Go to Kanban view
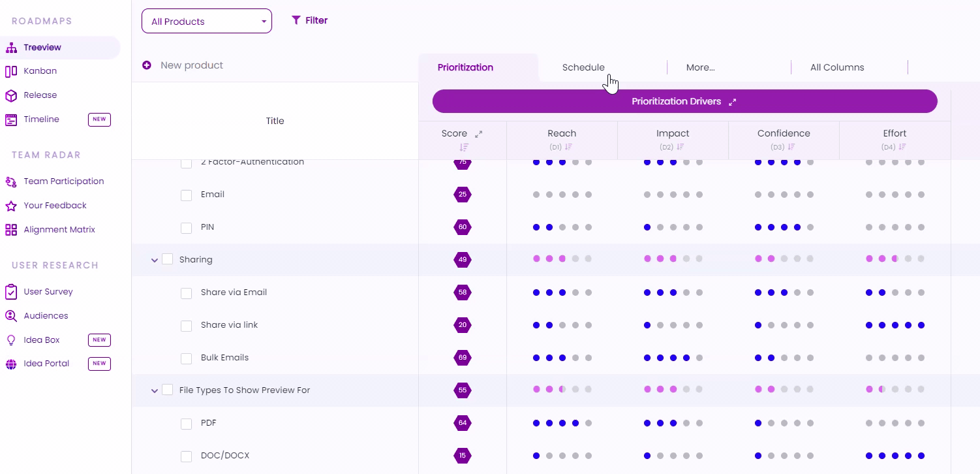980x474 pixels. point(40,71)
